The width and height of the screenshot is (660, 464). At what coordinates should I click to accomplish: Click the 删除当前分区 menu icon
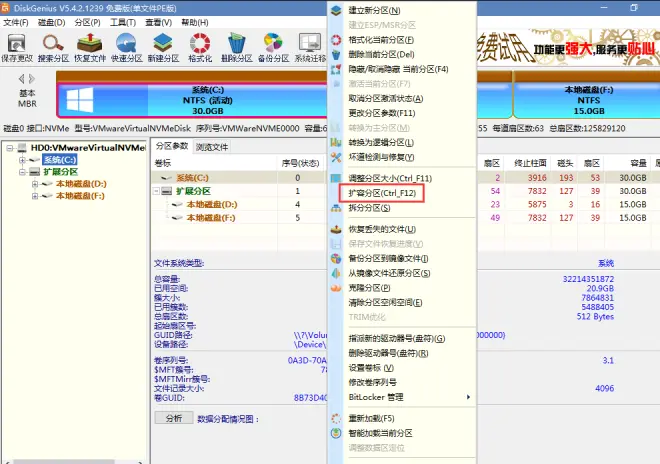336,54
